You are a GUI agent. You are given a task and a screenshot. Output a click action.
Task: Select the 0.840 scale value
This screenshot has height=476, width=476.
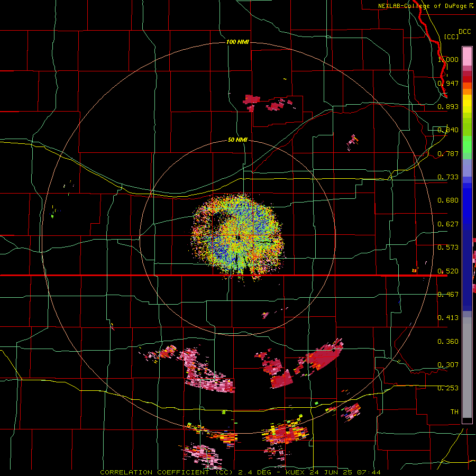click(448, 130)
